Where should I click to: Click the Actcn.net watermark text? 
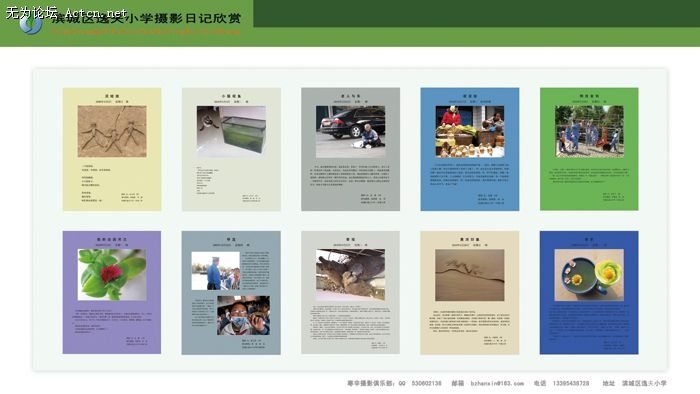point(96,13)
